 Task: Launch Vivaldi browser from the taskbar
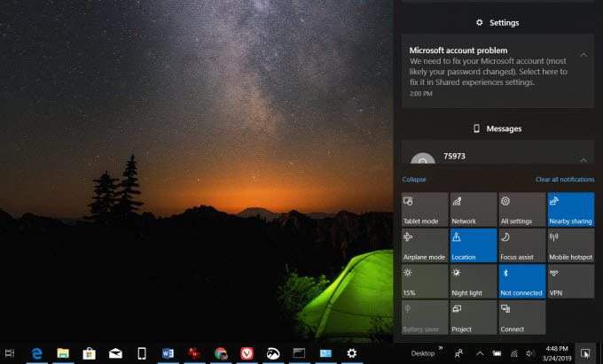coord(247,353)
